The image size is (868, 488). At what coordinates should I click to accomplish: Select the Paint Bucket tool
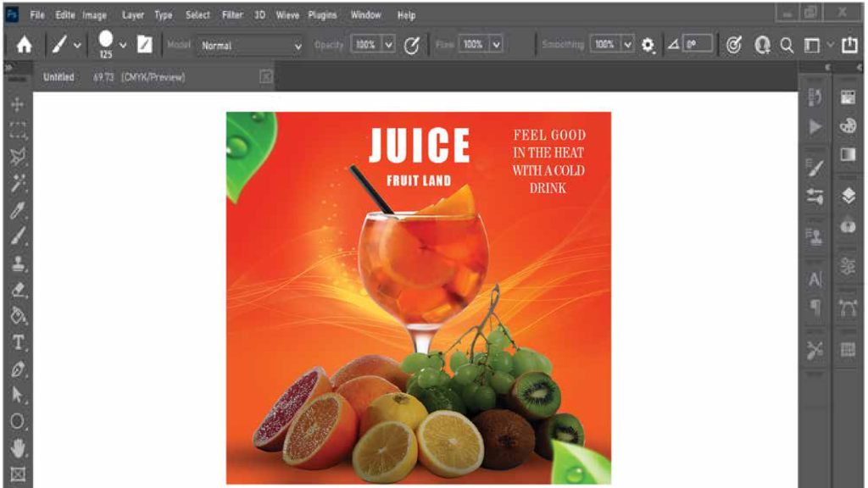click(19, 316)
